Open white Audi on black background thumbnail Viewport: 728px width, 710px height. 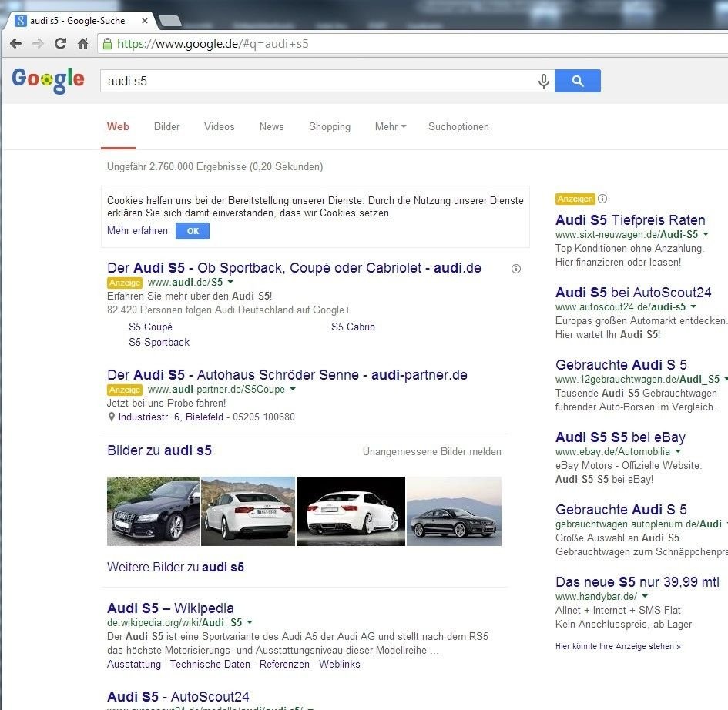(x=351, y=511)
